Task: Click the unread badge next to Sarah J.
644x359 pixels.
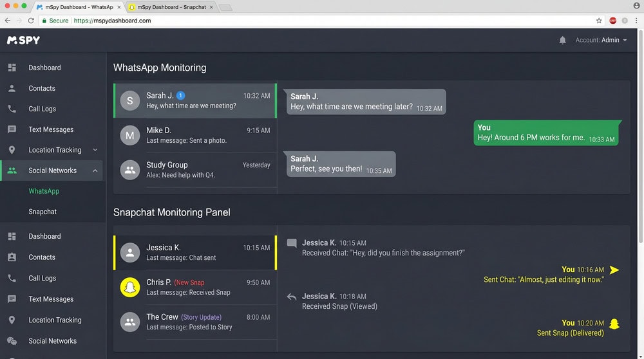Action: (180, 96)
